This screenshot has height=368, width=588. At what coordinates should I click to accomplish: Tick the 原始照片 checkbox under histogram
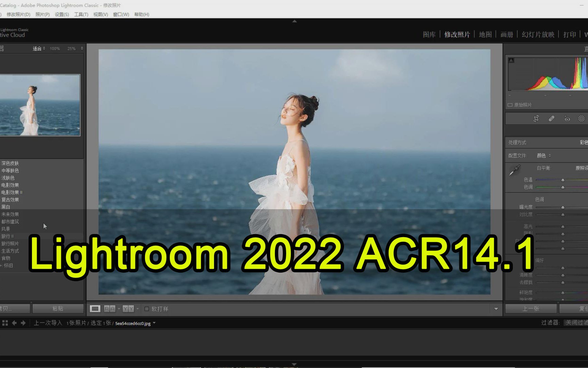[x=510, y=105]
